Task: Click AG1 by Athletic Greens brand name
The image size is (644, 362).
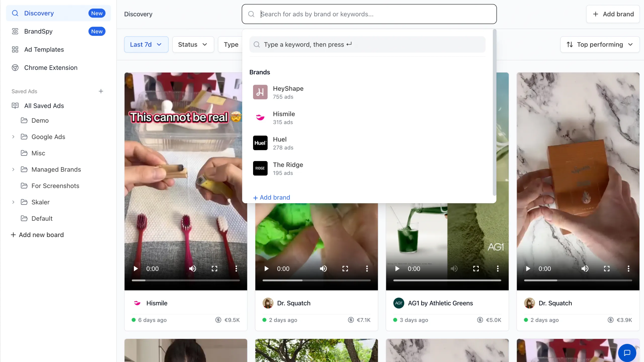Action: coord(440,303)
